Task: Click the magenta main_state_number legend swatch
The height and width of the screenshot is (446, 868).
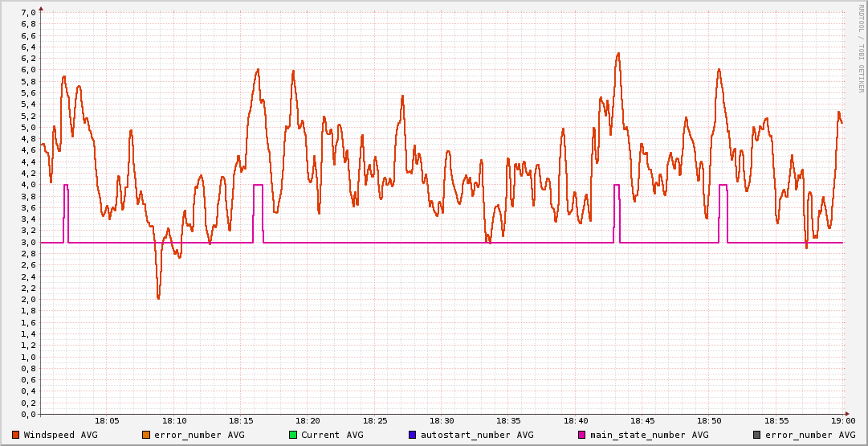Action: (x=582, y=435)
